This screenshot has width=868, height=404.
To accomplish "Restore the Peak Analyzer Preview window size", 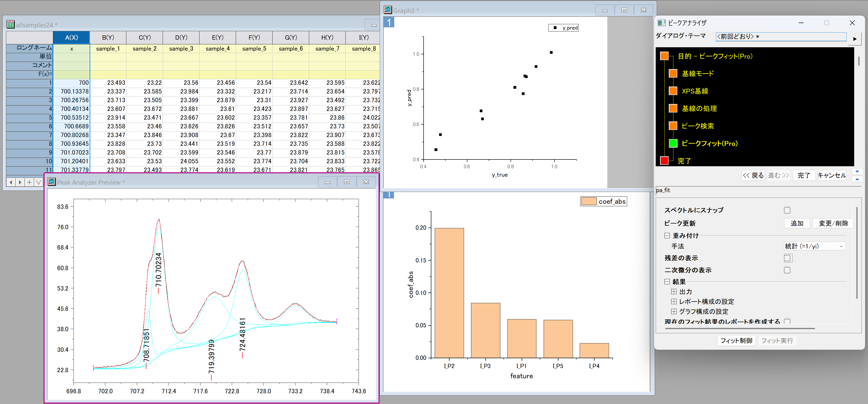I will tap(346, 182).
